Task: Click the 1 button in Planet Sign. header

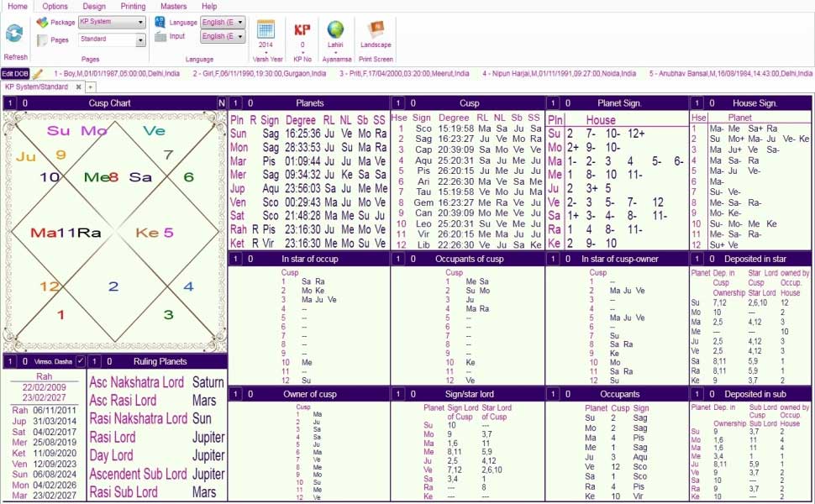Action: (553, 102)
